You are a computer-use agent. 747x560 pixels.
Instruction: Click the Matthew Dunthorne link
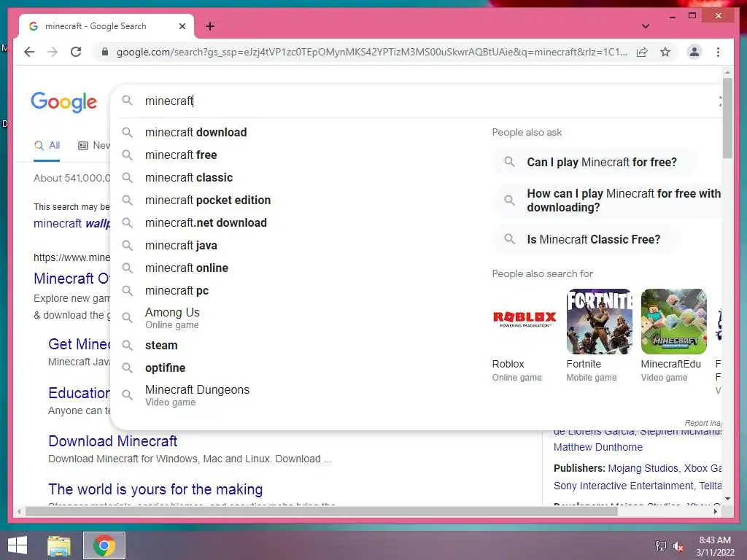[598, 447]
